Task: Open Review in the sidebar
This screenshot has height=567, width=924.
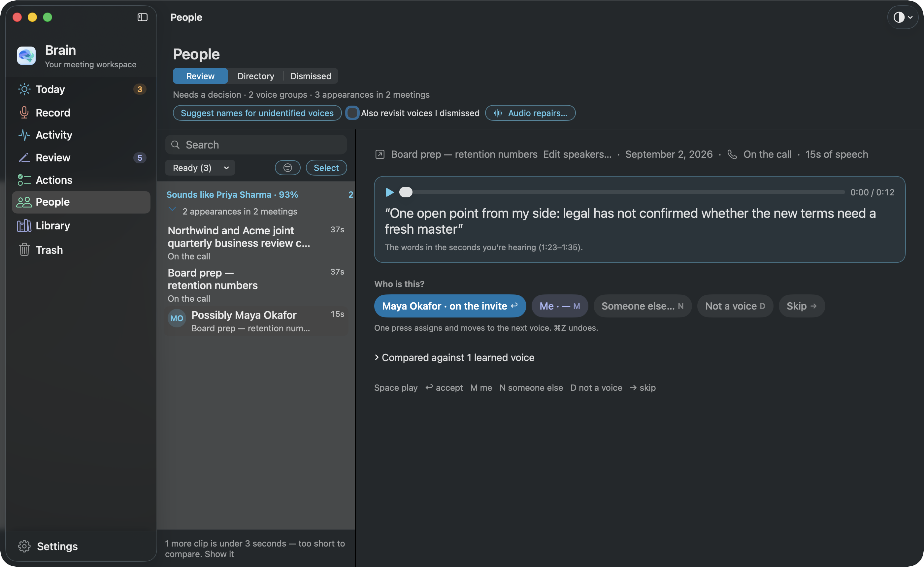Action: pyautogui.click(x=81, y=157)
